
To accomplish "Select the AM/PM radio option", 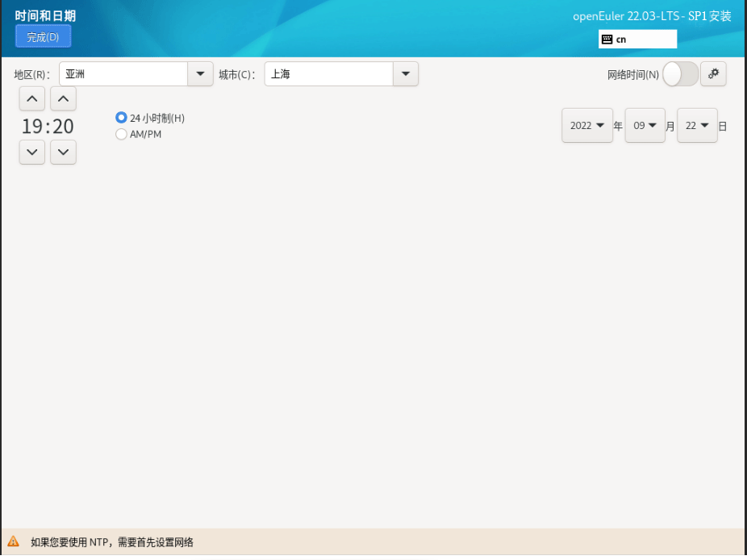I will click(122, 134).
